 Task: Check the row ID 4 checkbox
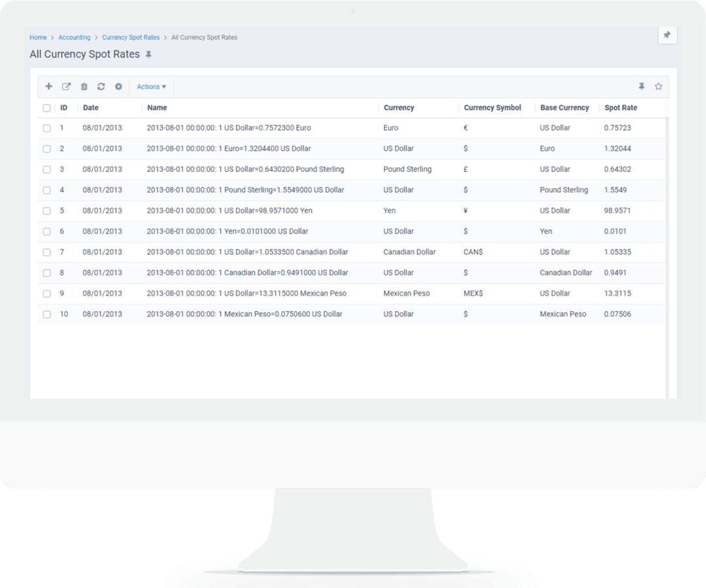click(47, 190)
